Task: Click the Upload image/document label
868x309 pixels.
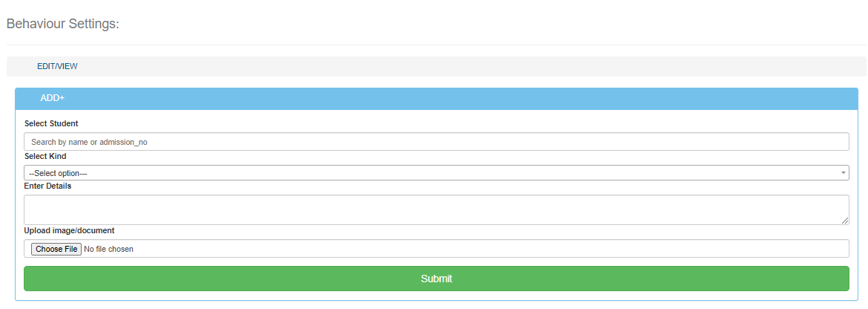Action: [x=69, y=230]
